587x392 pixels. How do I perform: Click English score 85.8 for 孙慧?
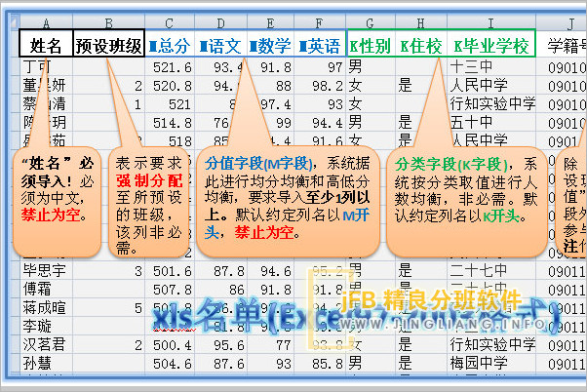point(320,363)
